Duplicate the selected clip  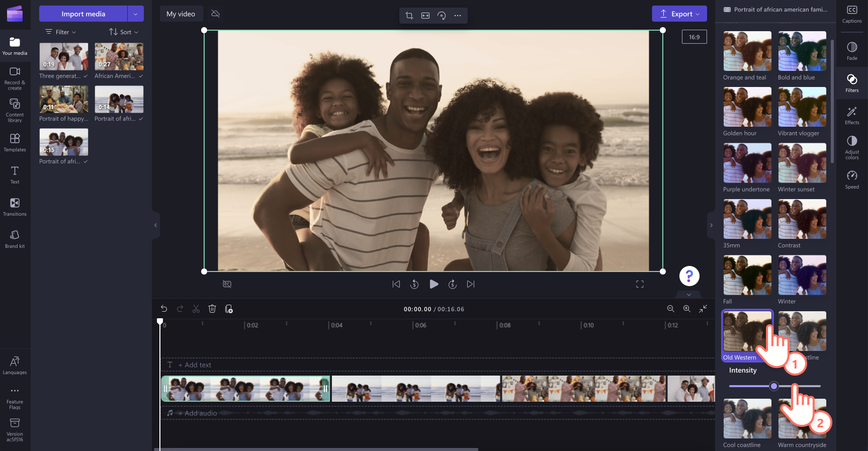229,309
